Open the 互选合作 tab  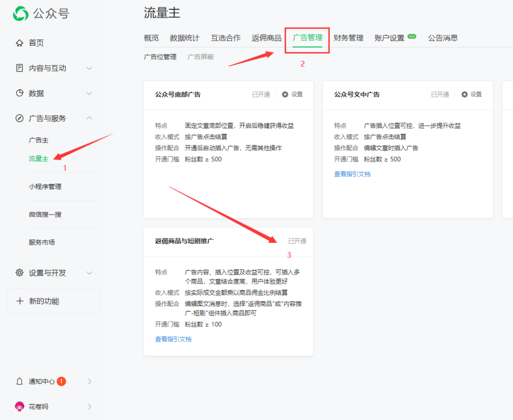coord(226,38)
